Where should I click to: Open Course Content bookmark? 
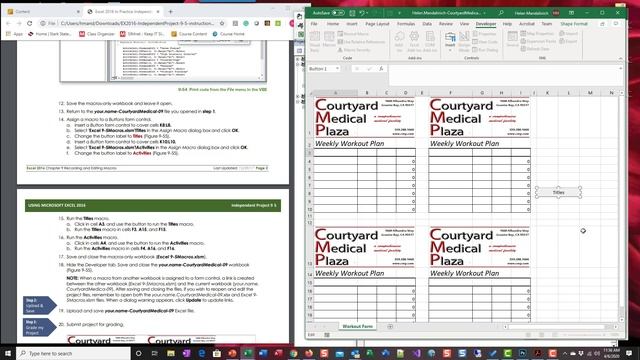[x=189, y=34]
